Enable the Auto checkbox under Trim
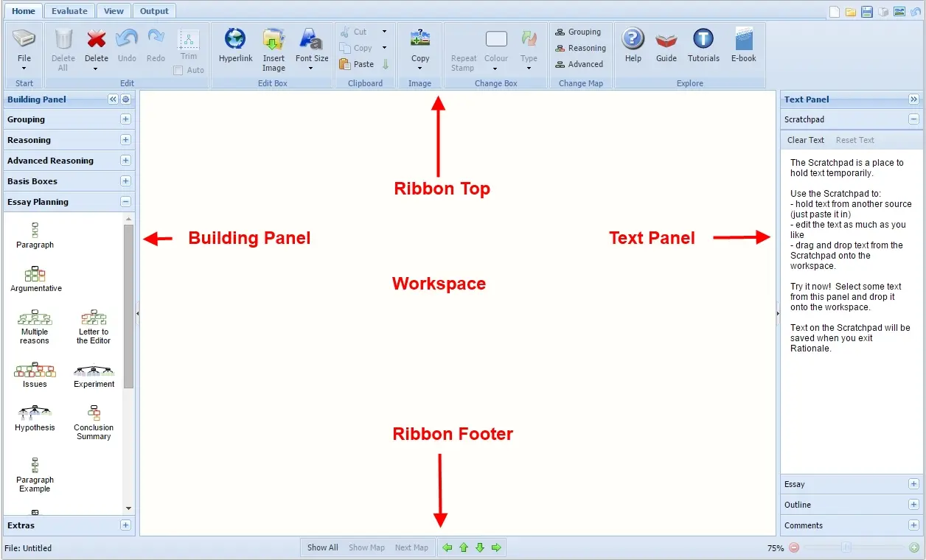This screenshot has width=926, height=560. 178,71
